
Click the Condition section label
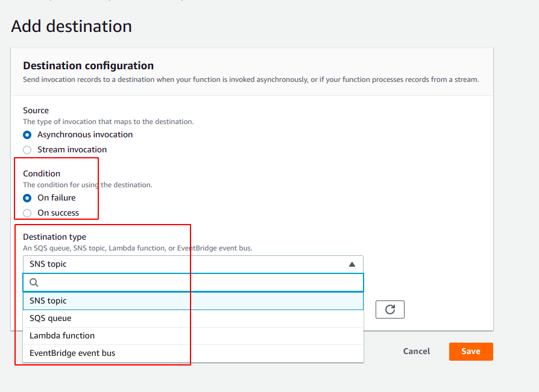coord(42,173)
